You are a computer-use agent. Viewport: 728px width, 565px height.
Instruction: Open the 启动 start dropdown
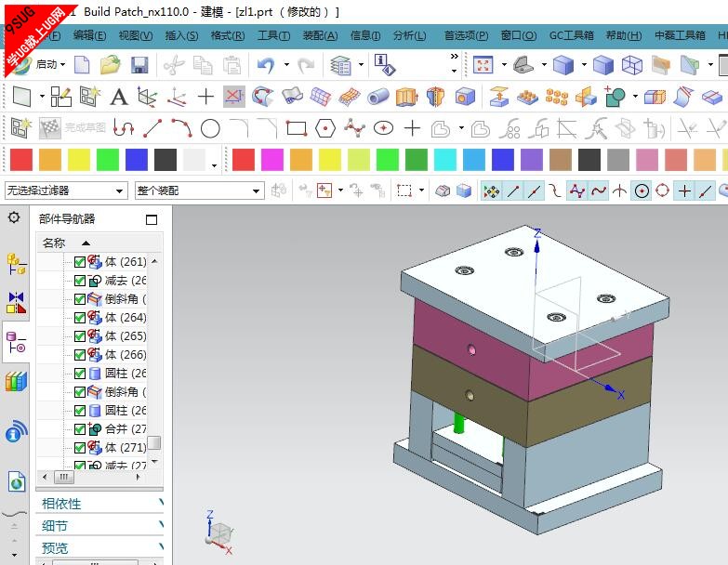(49, 64)
